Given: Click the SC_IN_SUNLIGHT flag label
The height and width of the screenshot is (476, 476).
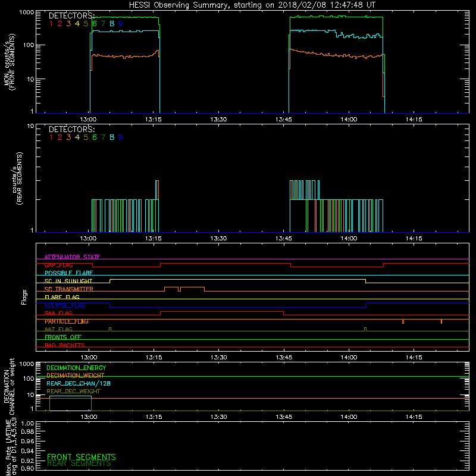Looking at the screenshot, I should click(68, 281).
